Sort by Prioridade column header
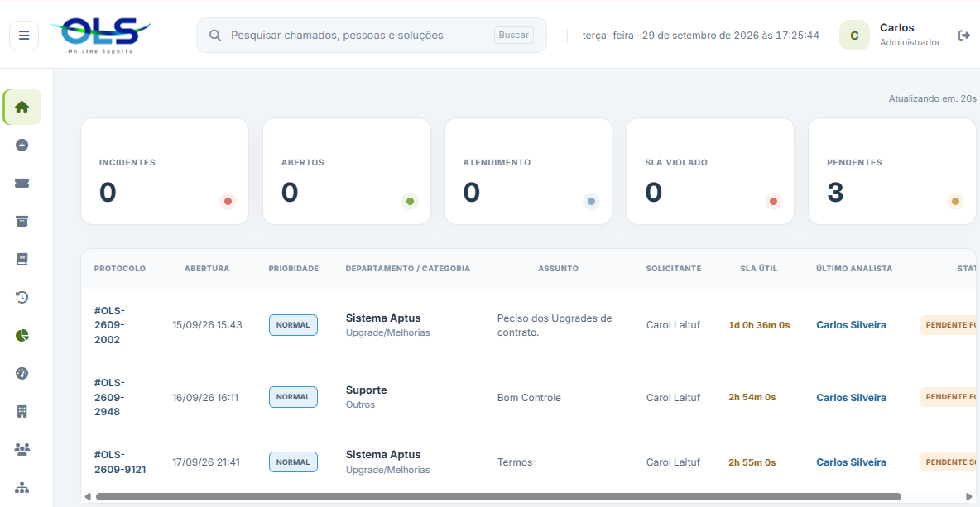Viewport: 980px width, 507px height. pos(294,269)
